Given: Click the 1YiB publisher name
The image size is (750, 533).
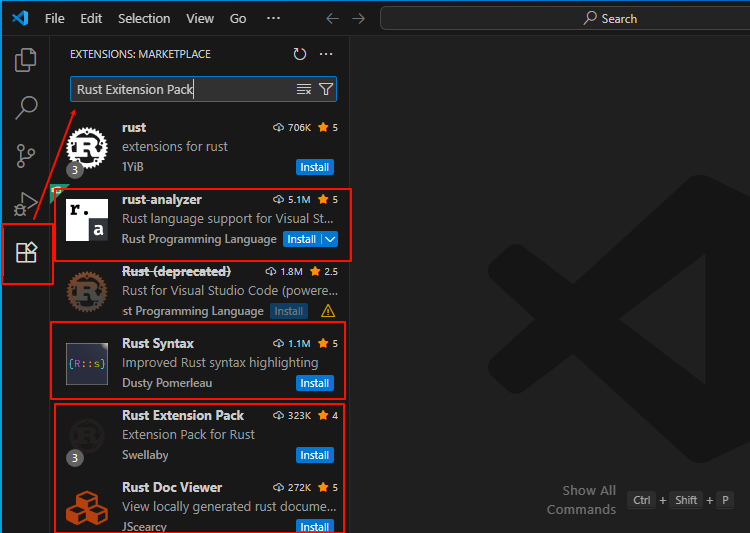Looking at the screenshot, I should (132, 167).
